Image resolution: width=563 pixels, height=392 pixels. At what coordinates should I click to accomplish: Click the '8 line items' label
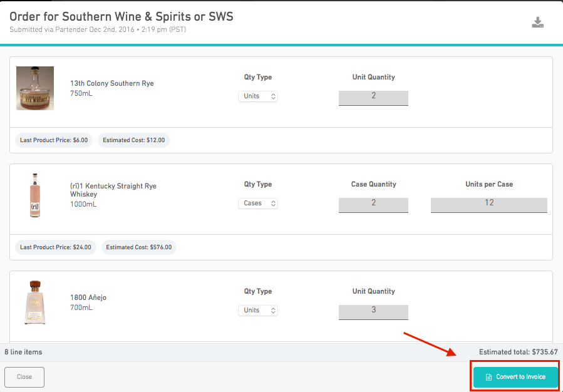23,352
